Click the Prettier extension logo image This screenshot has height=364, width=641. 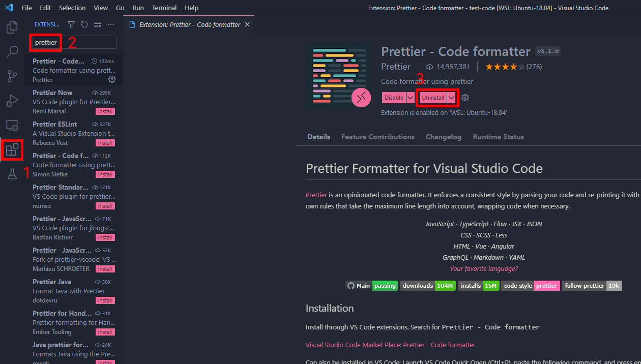pyautogui.click(x=338, y=76)
